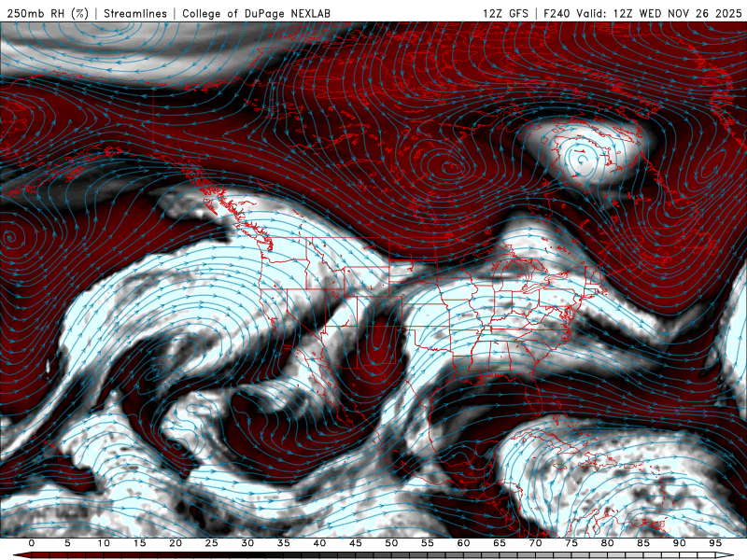Image resolution: width=747 pixels, height=560 pixels.
Task: Click the '60' value on the color scale
Action: [463, 543]
